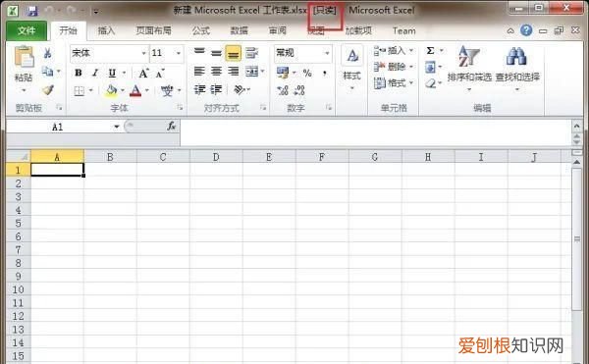The width and height of the screenshot is (589, 364).
Task: Click the Cut scissors icon
Action: tap(47, 53)
